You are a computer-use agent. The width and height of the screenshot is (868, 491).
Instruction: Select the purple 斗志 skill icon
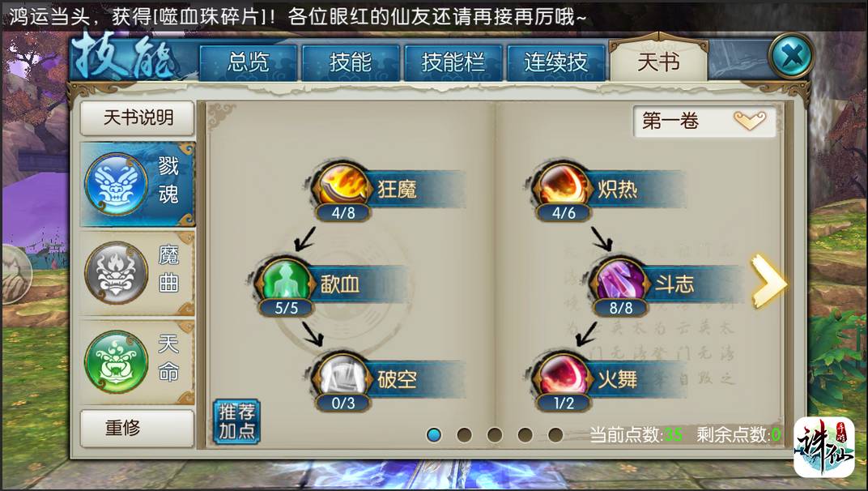tap(620, 280)
